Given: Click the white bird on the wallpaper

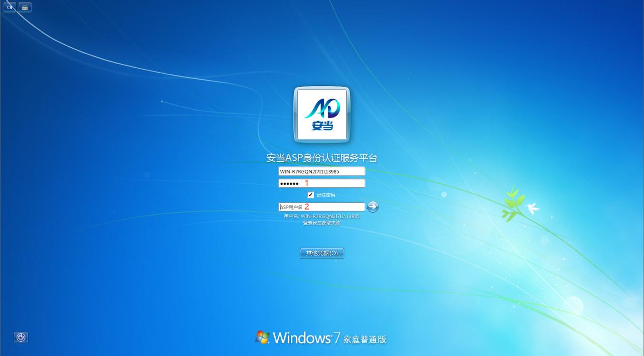Looking at the screenshot, I should click(533, 207).
